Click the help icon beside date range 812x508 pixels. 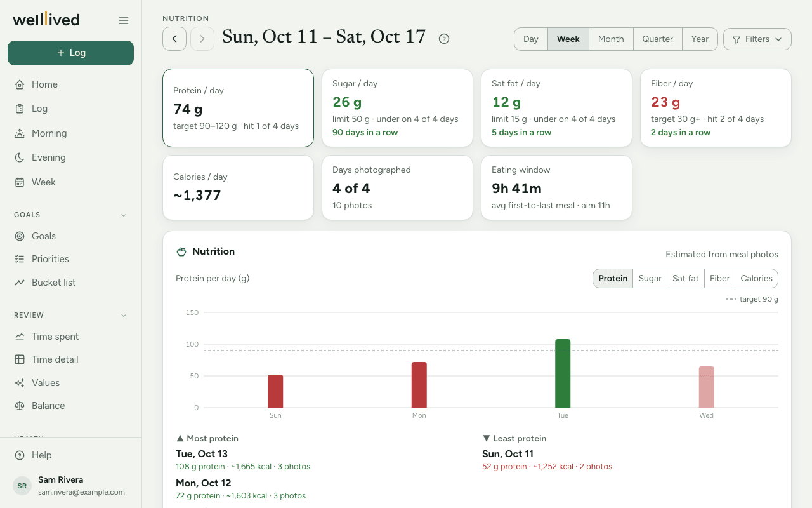pos(444,39)
